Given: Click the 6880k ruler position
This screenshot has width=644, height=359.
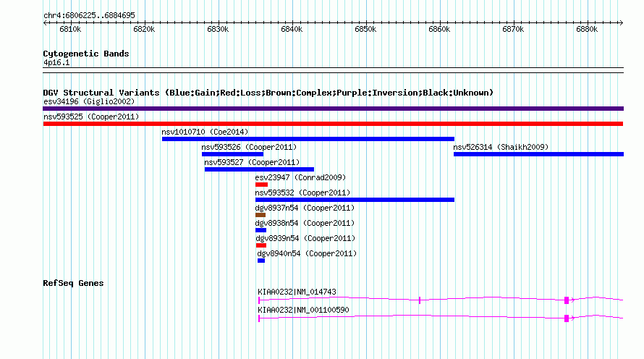Looking at the screenshot, I should tap(587, 29).
